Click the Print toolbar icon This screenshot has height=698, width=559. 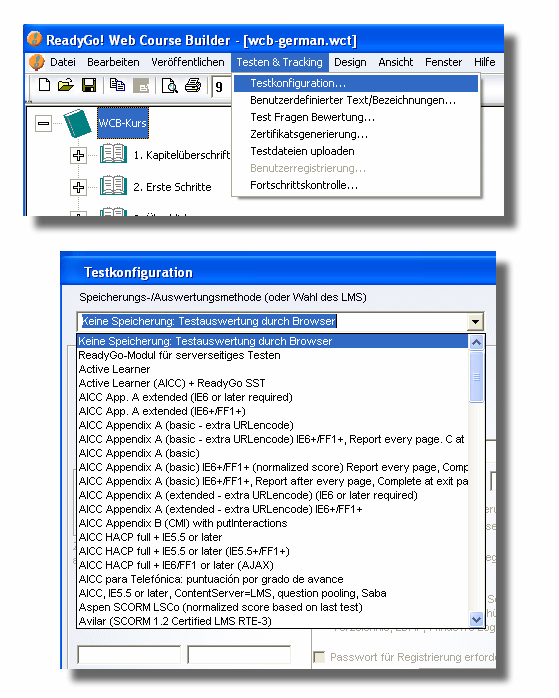[x=193, y=85]
